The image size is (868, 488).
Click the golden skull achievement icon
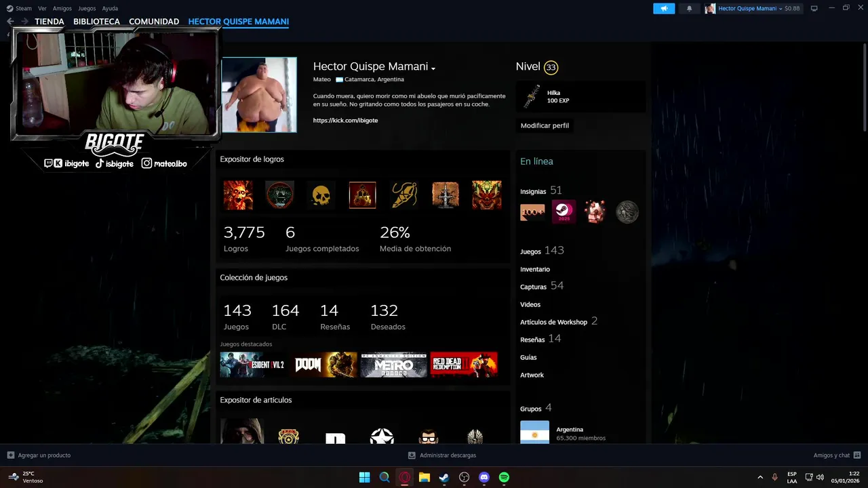tap(321, 195)
